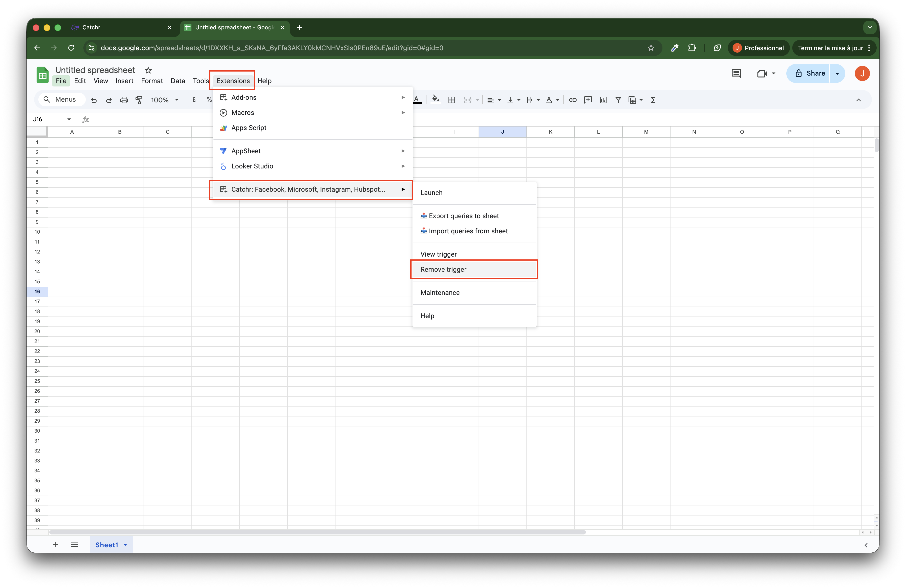Toggle the create filter icon
Screen dimensions: 906x588
click(x=618, y=100)
